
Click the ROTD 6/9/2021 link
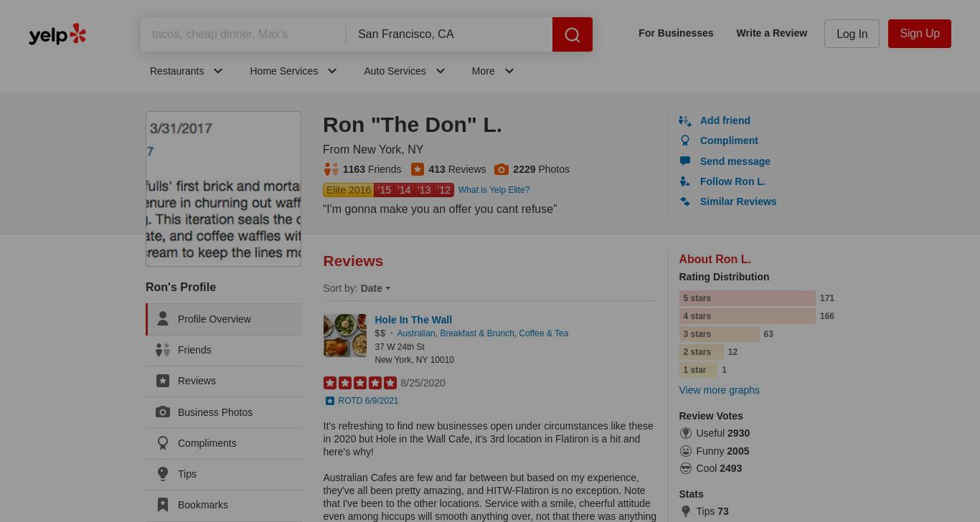pyautogui.click(x=368, y=401)
